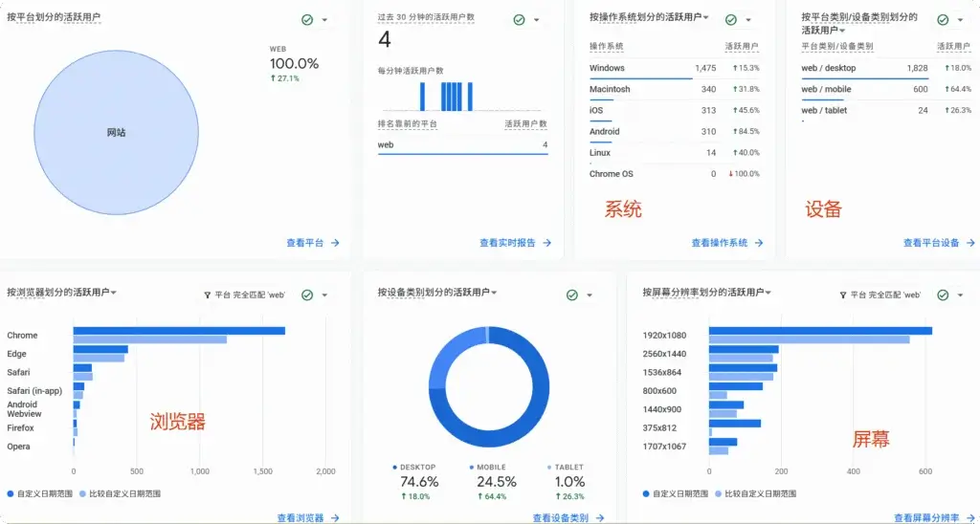
Task: Click green check icon on 按平台类别/设备类别 card
Action: pyautogui.click(x=943, y=20)
